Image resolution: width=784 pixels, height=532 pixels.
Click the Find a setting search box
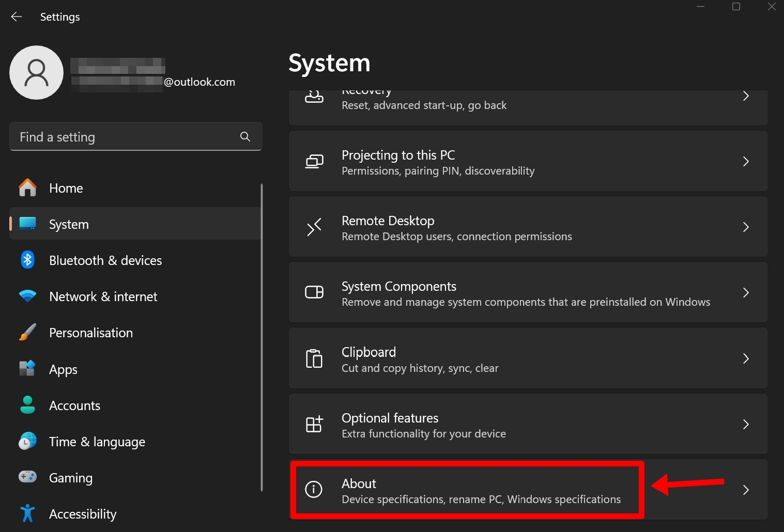pos(135,136)
